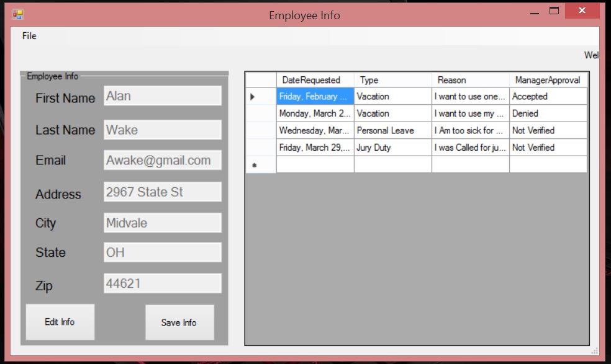Click the Address field showing 2967 State St
The width and height of the screenshot is (611, 364).
click(x=162, y=192)
